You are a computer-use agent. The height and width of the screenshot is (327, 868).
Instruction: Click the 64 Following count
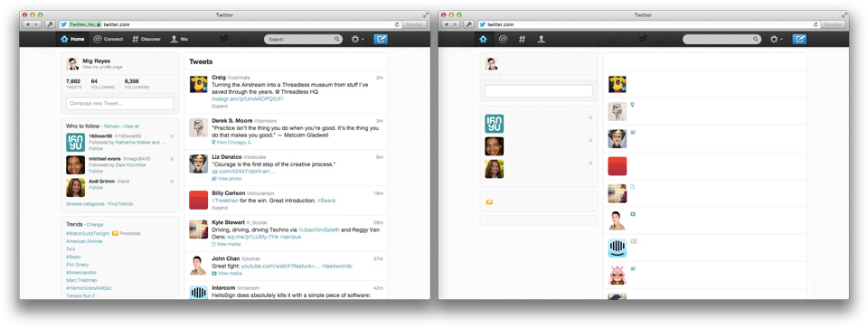[x=102, y=83]
